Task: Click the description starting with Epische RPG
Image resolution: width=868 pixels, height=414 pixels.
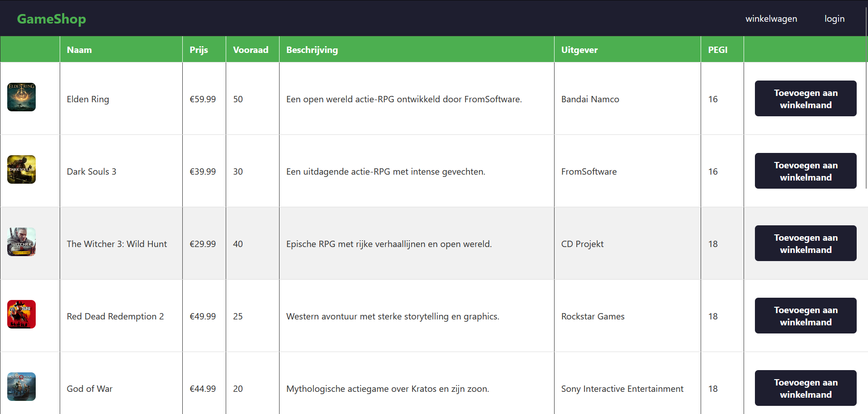Action: (x=389, y=244)
